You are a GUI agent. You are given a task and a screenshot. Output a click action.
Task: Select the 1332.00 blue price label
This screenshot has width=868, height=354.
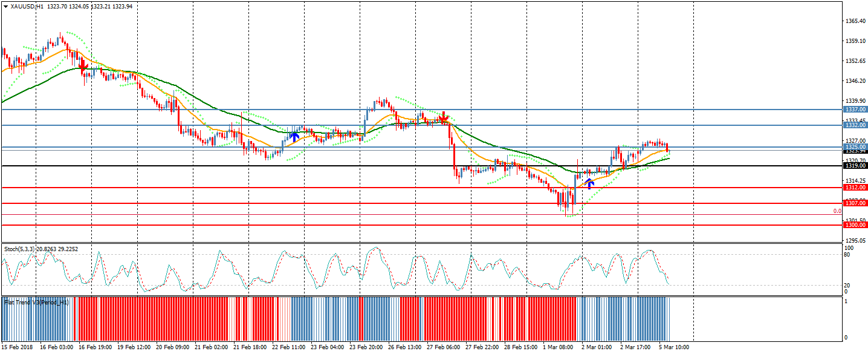[855, 125]
